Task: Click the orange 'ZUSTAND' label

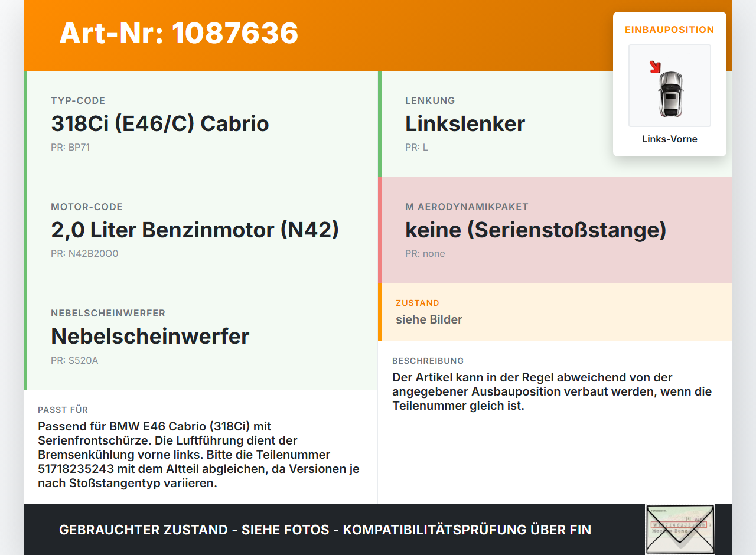Action: coord(418,303)
